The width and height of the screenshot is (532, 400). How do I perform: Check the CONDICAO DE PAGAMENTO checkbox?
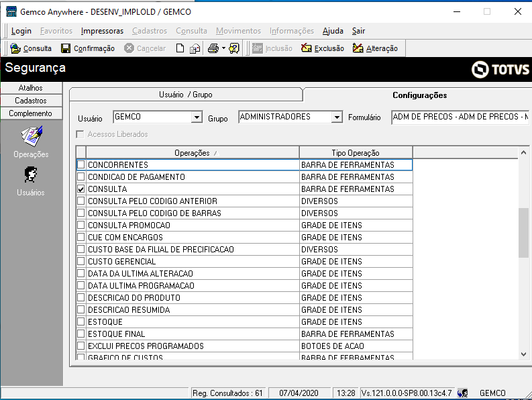(81, 177)
